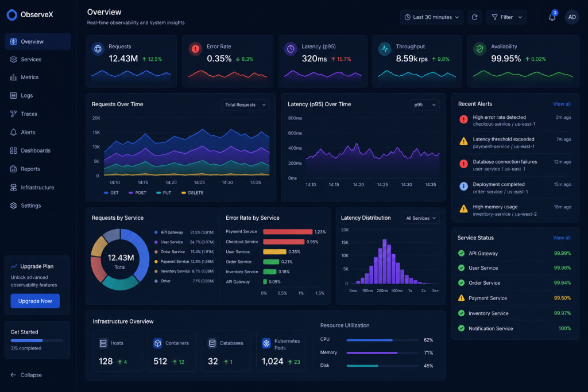Viewport: 588px width, 392px height.
Task: Click the Databases cylinder icon
Action: 212,343
